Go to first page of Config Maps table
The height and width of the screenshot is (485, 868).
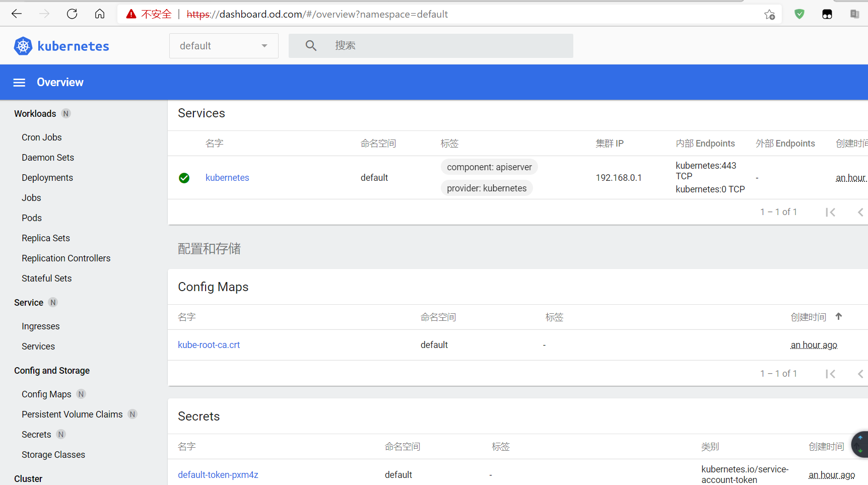[830, 374]
